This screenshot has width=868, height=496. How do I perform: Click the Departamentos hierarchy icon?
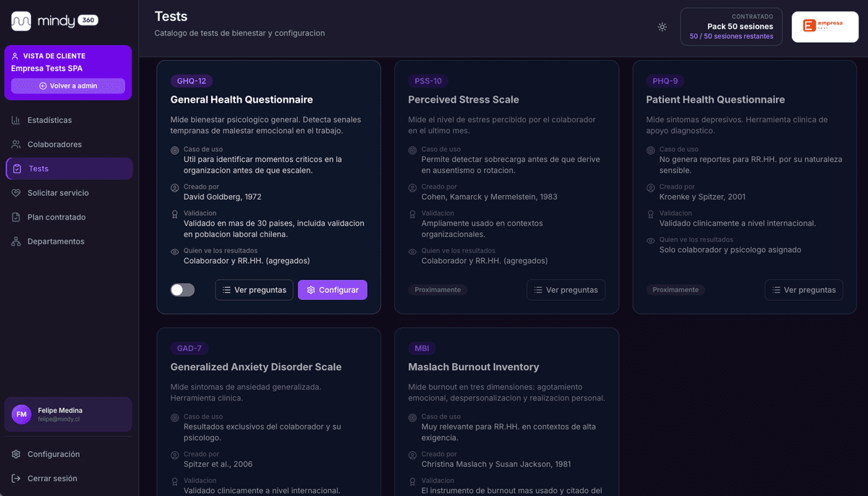click(16, 241)
